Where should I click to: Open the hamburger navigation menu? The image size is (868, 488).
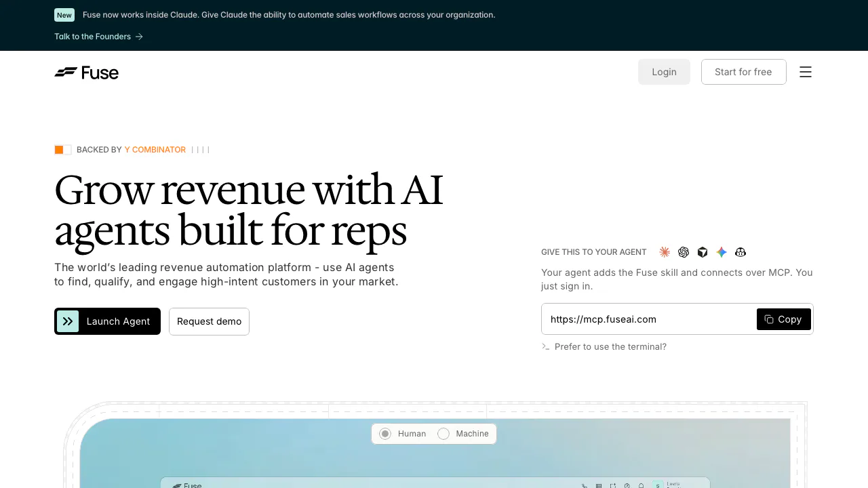click(806, 72)
